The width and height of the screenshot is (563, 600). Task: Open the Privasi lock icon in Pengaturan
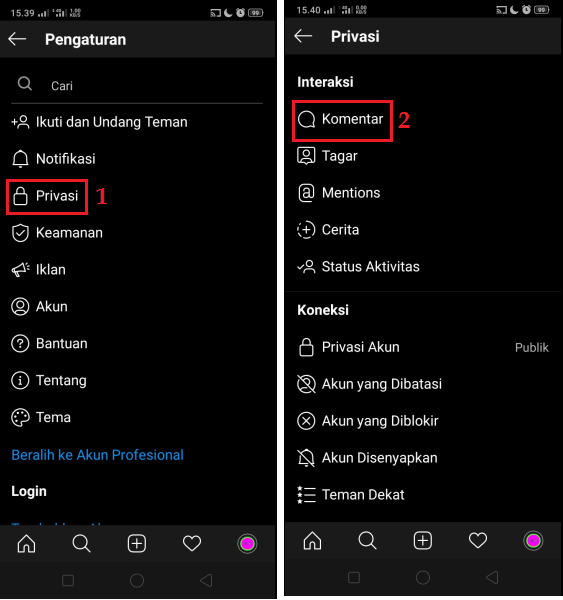click(x=20, y=196)
